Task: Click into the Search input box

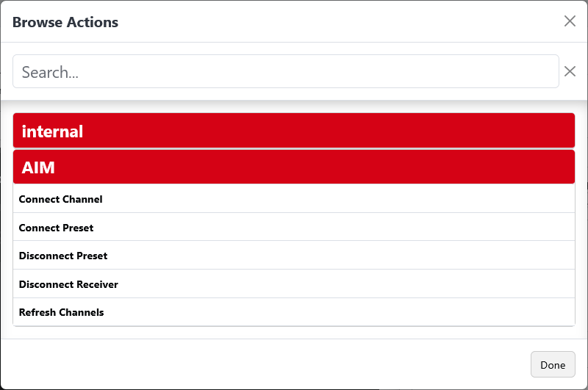Action: pos(285,71)
